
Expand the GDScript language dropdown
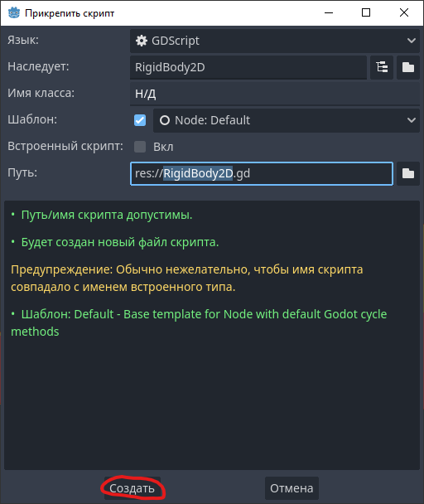(275, 41)
